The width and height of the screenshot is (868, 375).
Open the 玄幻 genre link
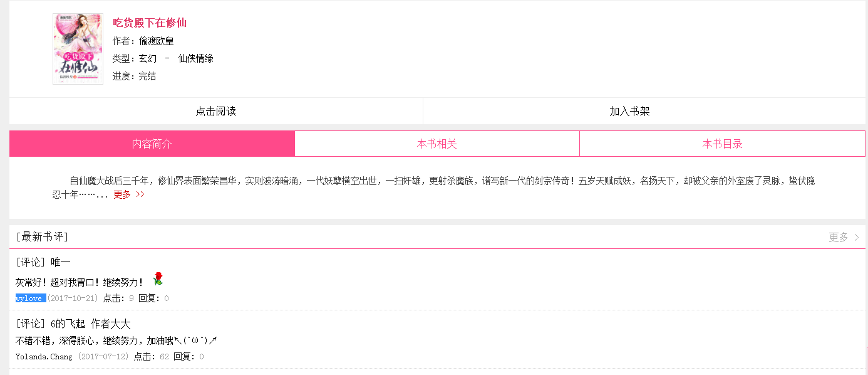click(148, 58)
